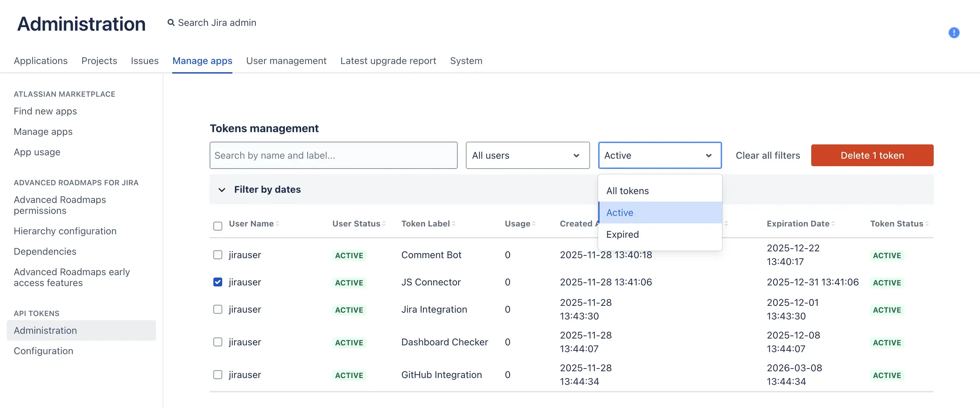Viewport: 980px width, 408px height.
Task: Sort by Token Status column arrows
Action: pyautogui.click(x=927, y=224)
